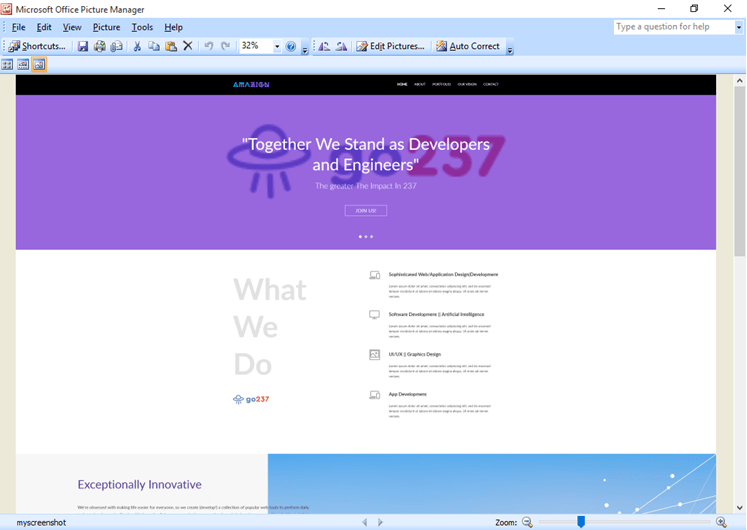Switch to Filmstrip View icon

(x=23, y=65)
